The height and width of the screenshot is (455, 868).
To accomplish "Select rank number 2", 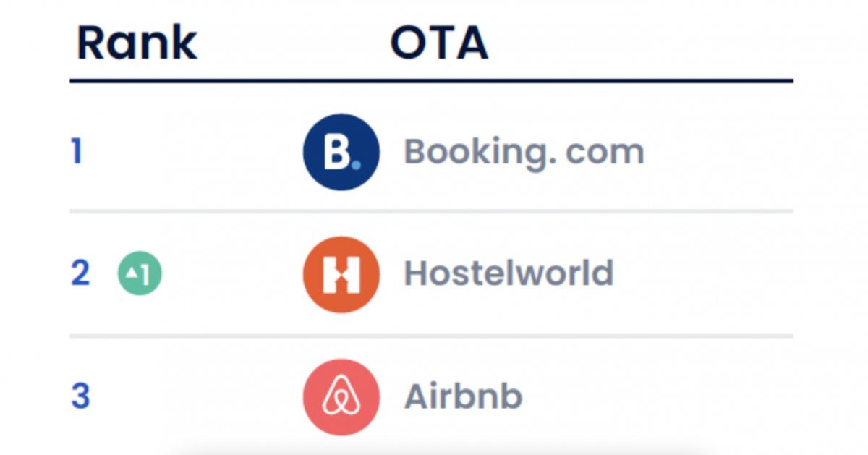I will pos(80,273).
